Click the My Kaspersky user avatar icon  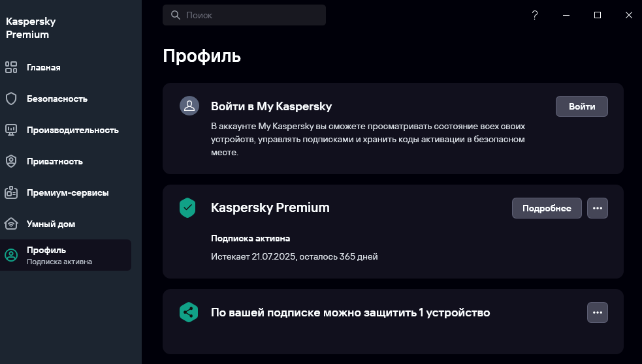click(x=189, y=106)
